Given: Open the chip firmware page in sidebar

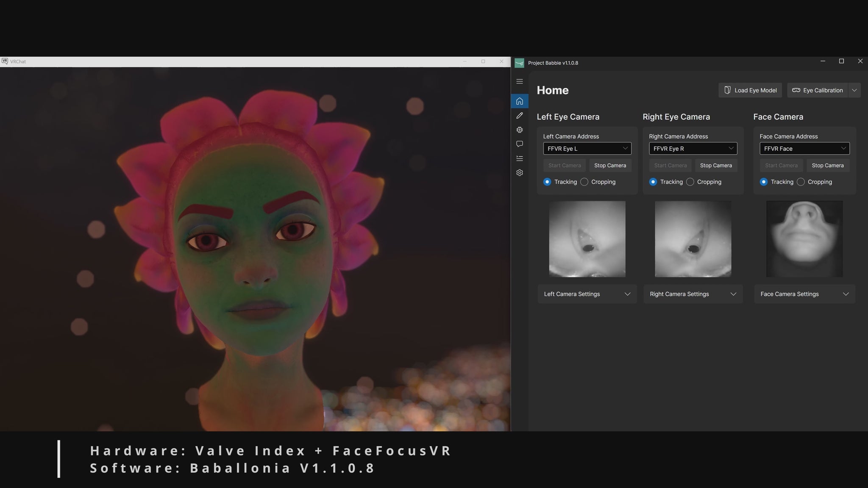Looking at the screenshot, I should [520, 130].
